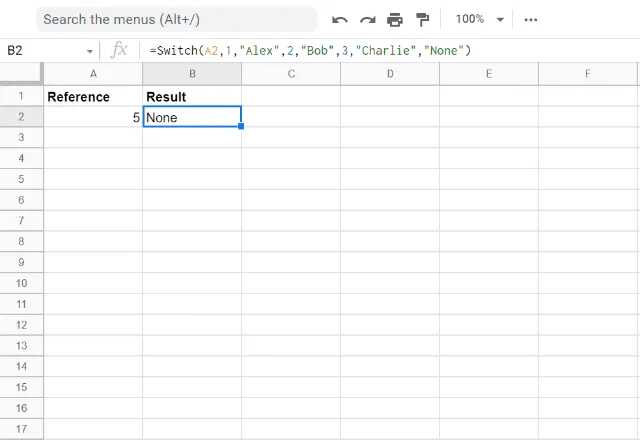The width and height of the screenshot is (640, 440).
Task: Click the Search the menus field
Action: (176, 19)
